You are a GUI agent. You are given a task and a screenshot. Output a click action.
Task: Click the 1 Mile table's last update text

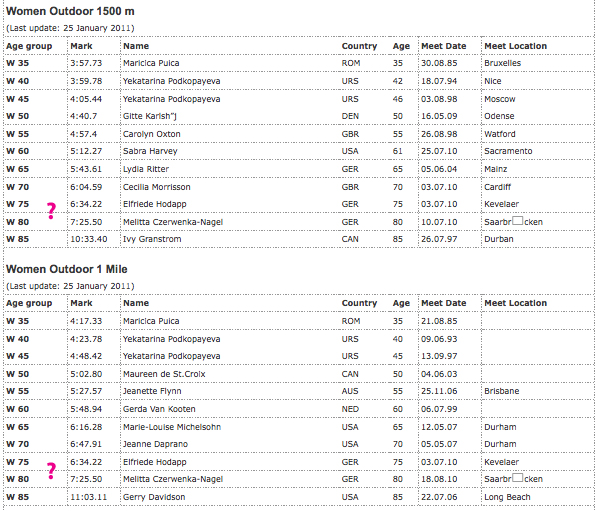(70, 286)
